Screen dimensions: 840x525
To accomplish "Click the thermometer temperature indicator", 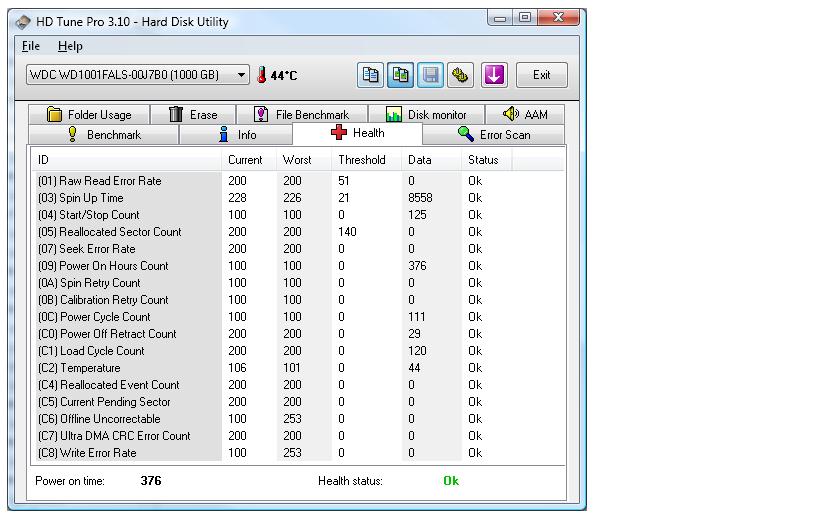I will [x=262, y=75].
